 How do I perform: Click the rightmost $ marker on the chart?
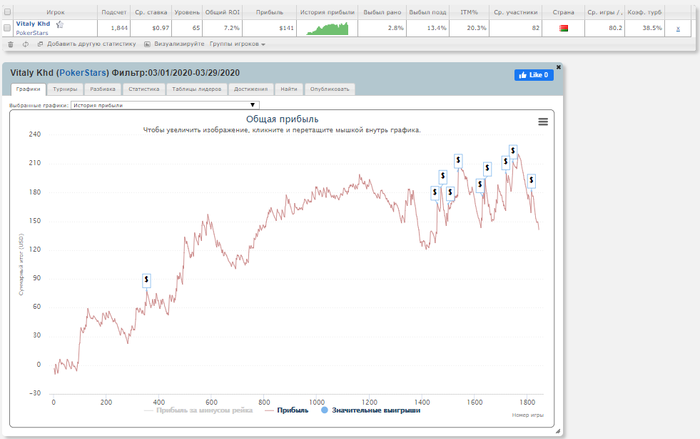point(531,181)
